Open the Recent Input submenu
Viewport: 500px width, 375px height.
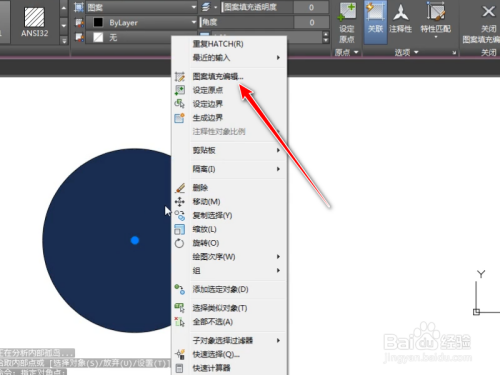[229, 58]
